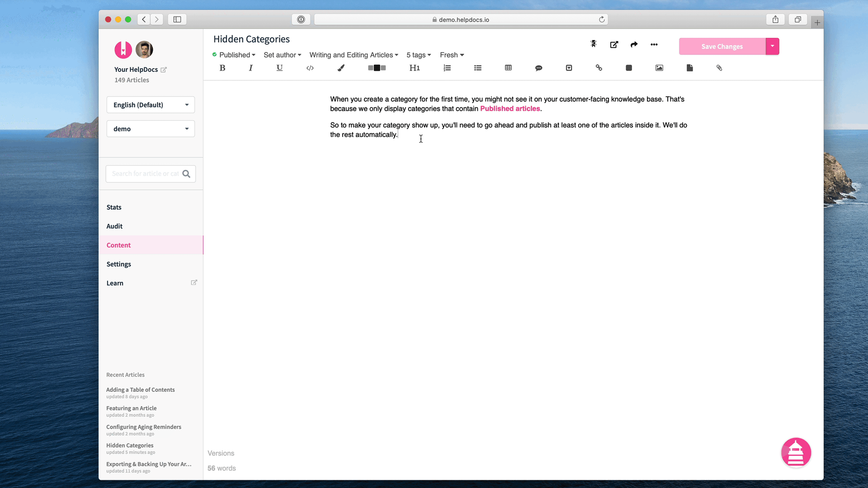Image resolution: width=868 pixels, height=488 pixels.
Task: Follow the Published articles link
Action: coord(510,108)
